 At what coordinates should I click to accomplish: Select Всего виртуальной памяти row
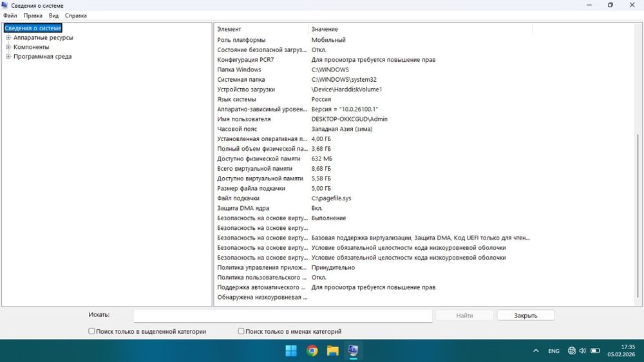374,169
